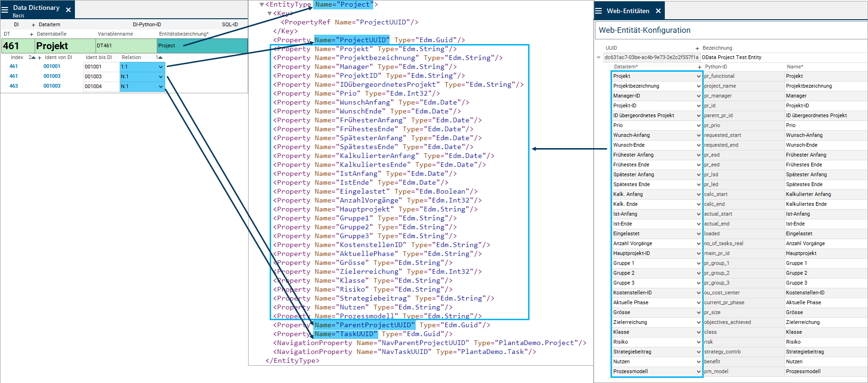This screenshot has height=383, width=868.
Task: Click the plus icon next to Python-ID
Action: pos(699,67)
